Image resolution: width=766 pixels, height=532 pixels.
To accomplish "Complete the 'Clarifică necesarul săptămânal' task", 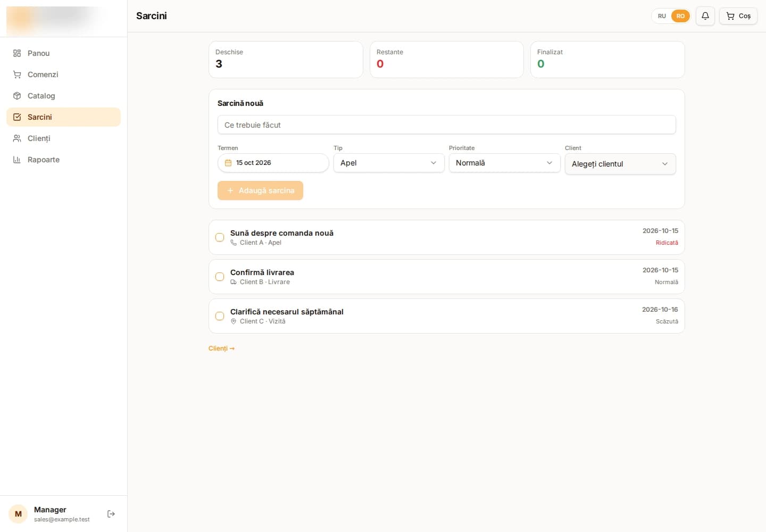I will [x=220, y=316].
